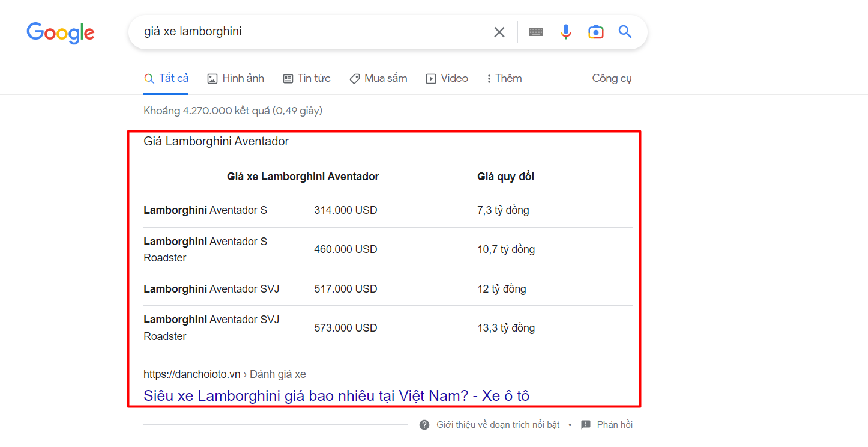The height and width of the screenshot is (447, 868).
Task: Click the 'Giá quy đổi' column header
Action: (506, 177)
